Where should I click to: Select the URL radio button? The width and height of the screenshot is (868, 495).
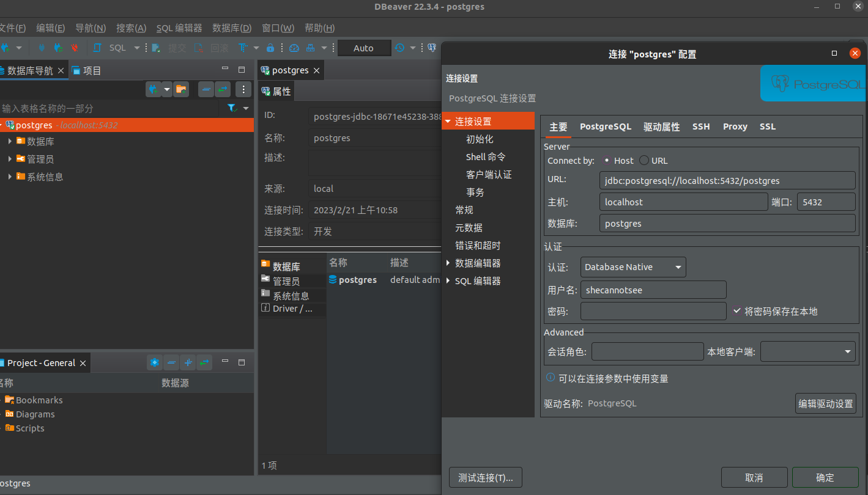tap(644, 160)
